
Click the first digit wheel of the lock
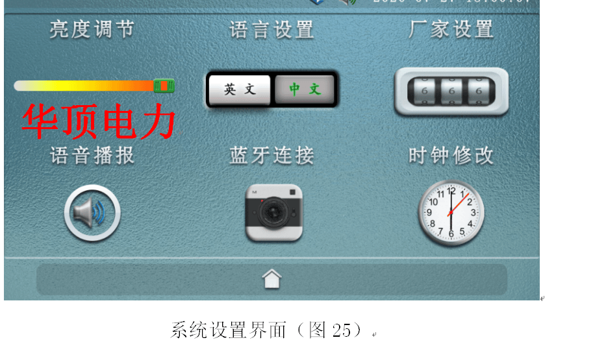pos(424,91)
